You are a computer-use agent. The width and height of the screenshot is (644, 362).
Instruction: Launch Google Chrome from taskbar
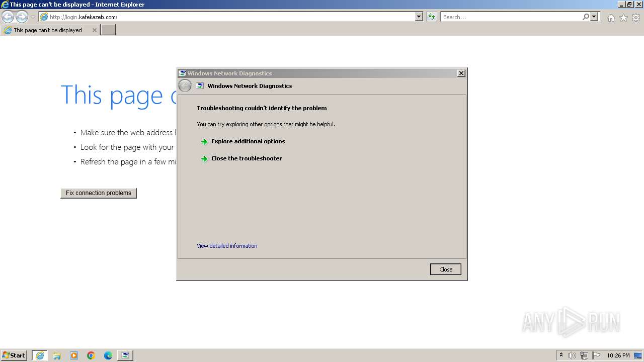(91, 355)
